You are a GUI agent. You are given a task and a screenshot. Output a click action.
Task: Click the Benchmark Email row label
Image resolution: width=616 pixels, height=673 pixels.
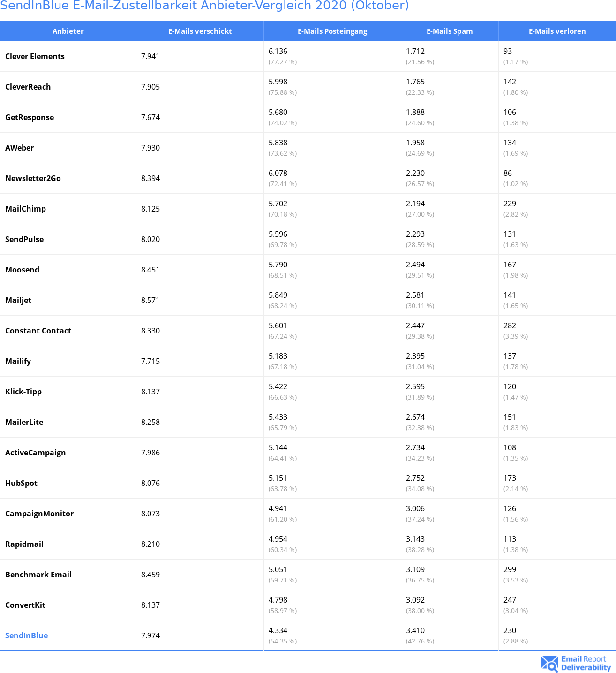[38, 575]
